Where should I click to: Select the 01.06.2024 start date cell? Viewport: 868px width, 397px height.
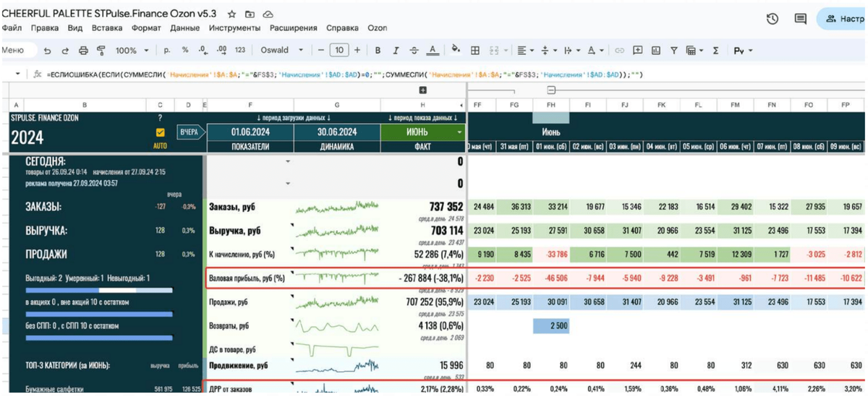coord(250,132)
